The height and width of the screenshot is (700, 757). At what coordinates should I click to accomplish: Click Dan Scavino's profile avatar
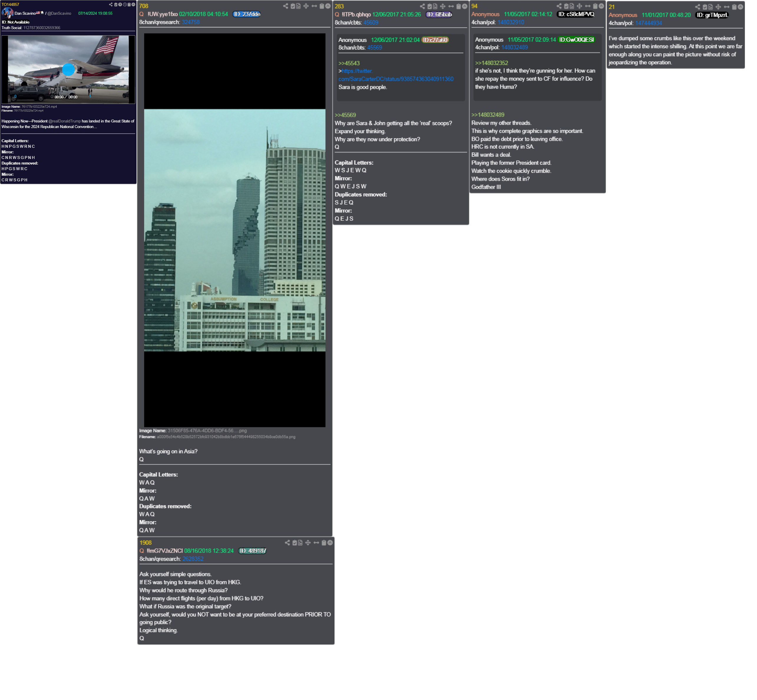tap(7, 13)
